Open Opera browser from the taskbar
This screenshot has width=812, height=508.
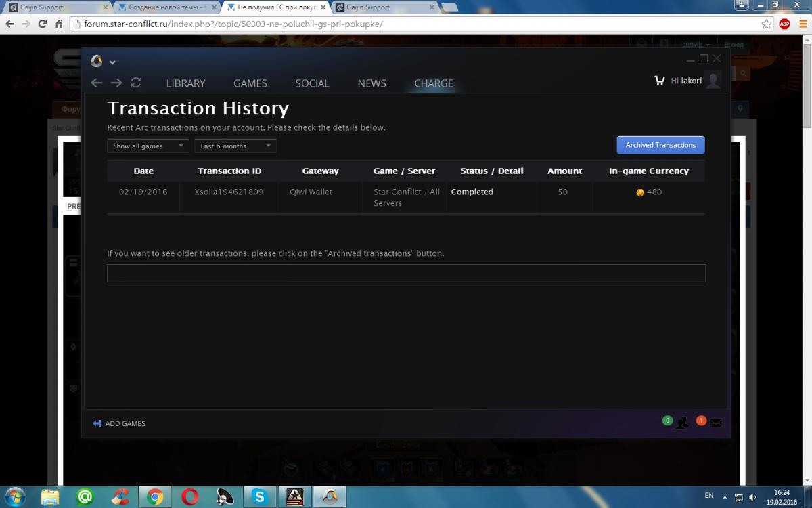coord(190,496)
